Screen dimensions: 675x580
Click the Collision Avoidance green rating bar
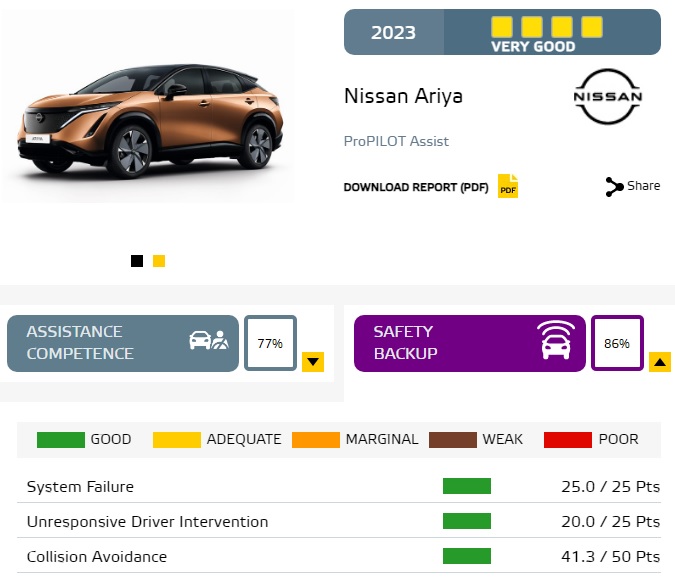(x=467, y=556)
